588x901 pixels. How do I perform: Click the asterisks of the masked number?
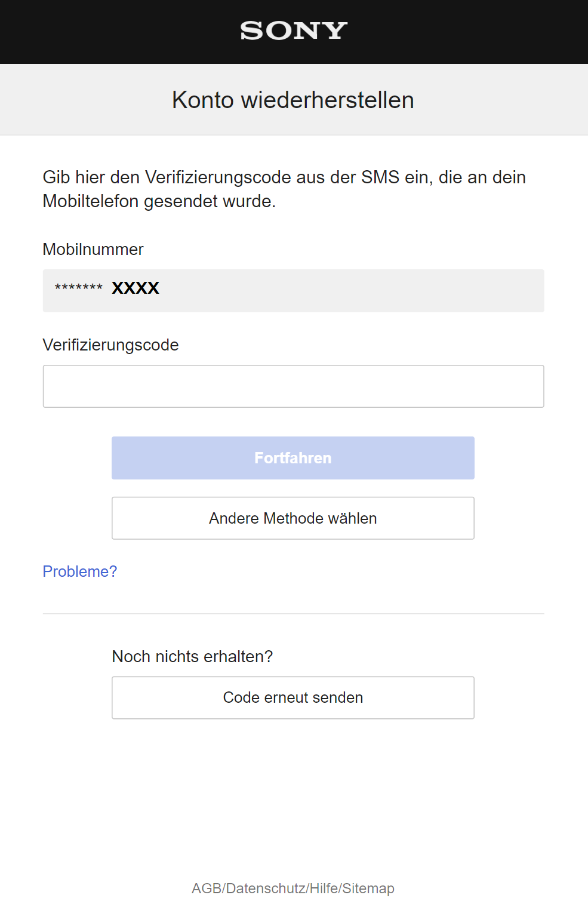[x=79, y=288]
